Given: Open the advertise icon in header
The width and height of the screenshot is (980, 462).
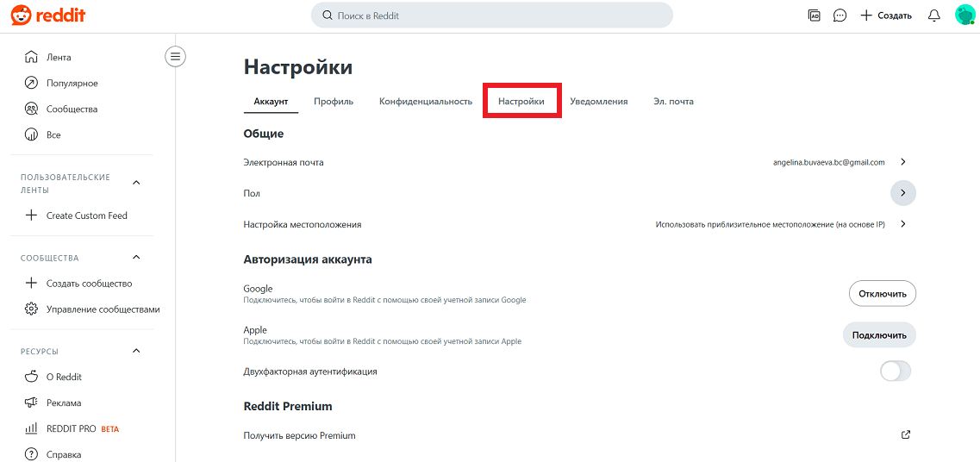Looking at the screenshot, I should [814, 16].
